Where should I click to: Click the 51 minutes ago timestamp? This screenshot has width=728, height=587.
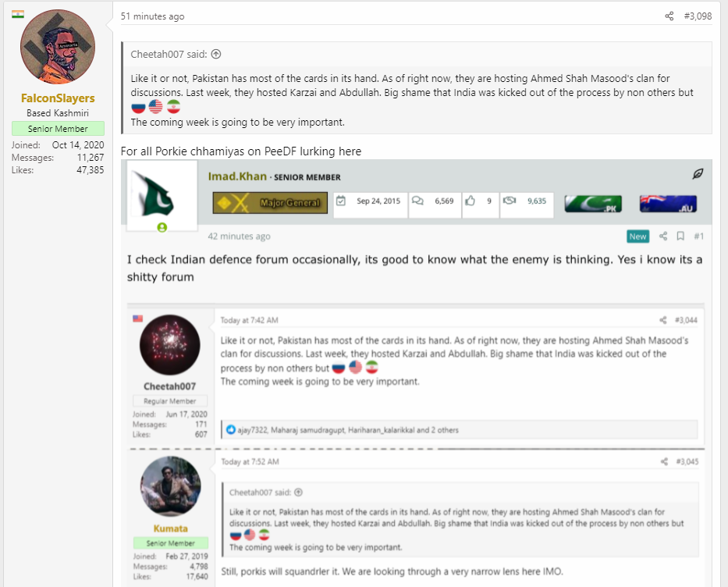pyautogui.click(x=152, y=16)
